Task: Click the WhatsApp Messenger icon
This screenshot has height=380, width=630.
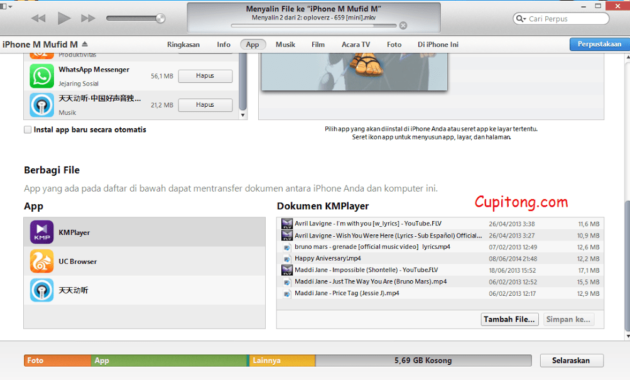Action: coord(41,76)
